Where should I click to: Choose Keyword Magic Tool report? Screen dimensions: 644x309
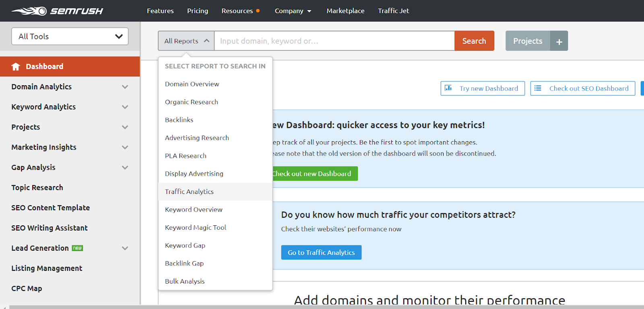click(215, 228)
